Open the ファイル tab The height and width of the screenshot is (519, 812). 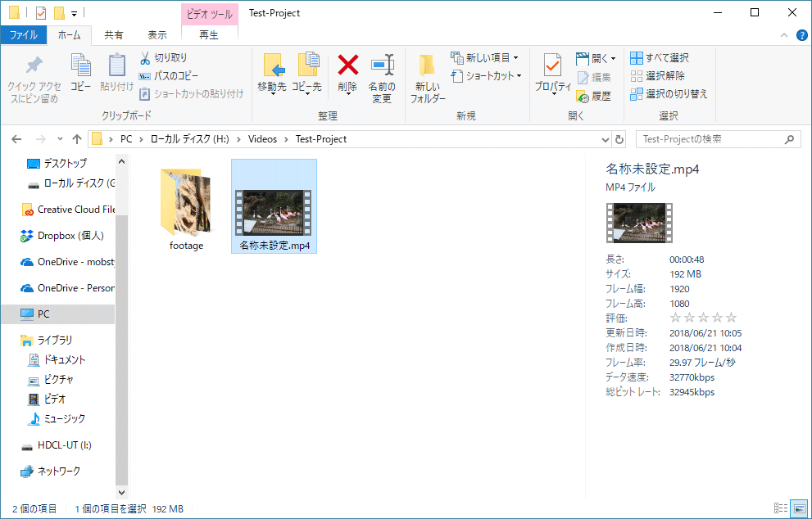pyautogui.click(x=24, y=35)
